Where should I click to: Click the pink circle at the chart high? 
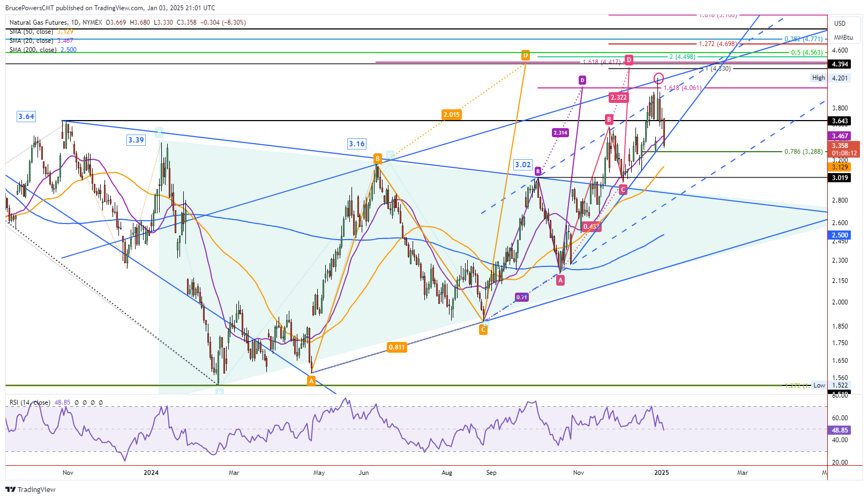point(660,78)
